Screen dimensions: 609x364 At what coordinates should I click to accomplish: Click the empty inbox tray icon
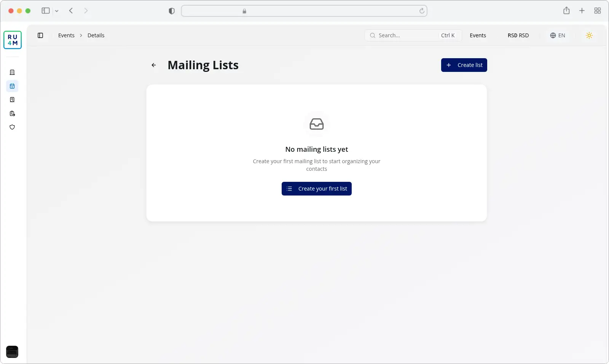317,124
